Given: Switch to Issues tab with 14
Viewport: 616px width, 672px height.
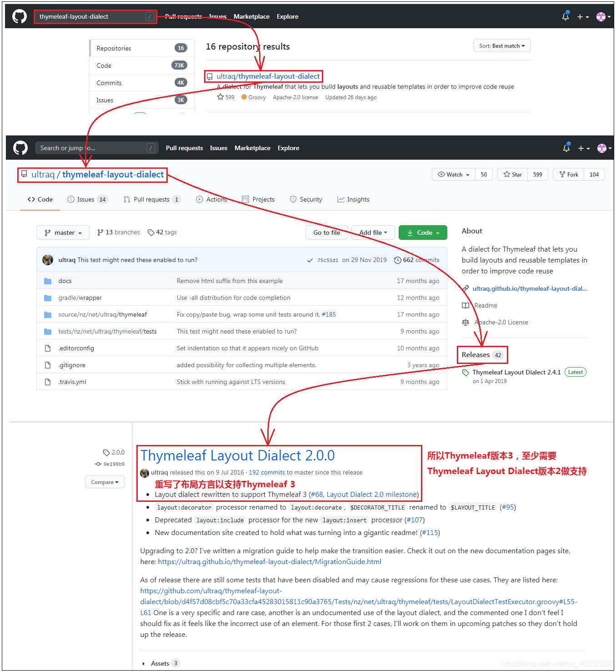Looking at the screenshot, I should pos(87,199).
